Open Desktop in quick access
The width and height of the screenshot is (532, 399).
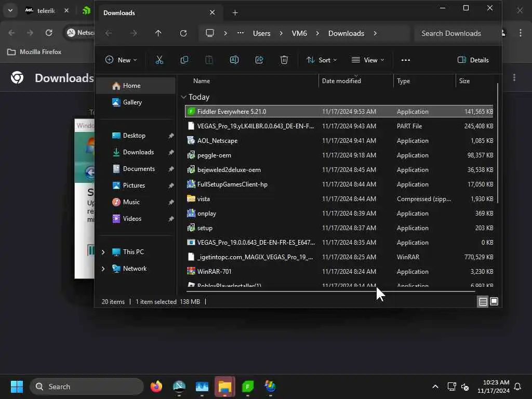tap(136, 136)
